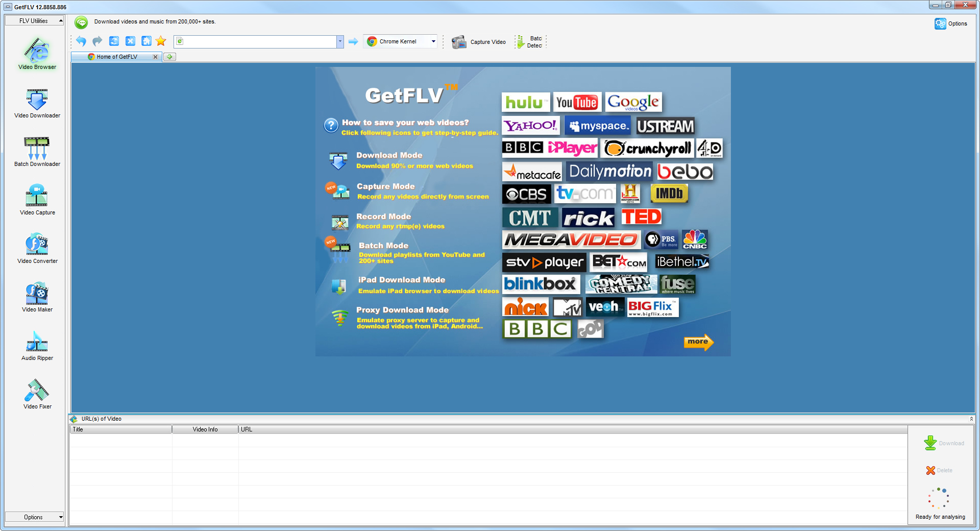This screenshot has height=531, width=980.
Task: Open the Video Browser tool
Action: click(x=37, y=54)
